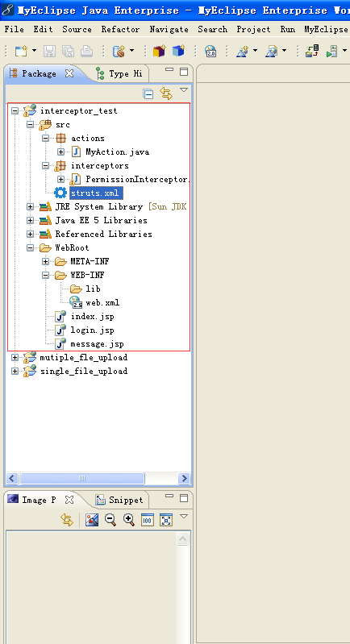This screenshot has height=644, width=350.
Task: Expand the JRE System Library node
Action: [31, 207]
